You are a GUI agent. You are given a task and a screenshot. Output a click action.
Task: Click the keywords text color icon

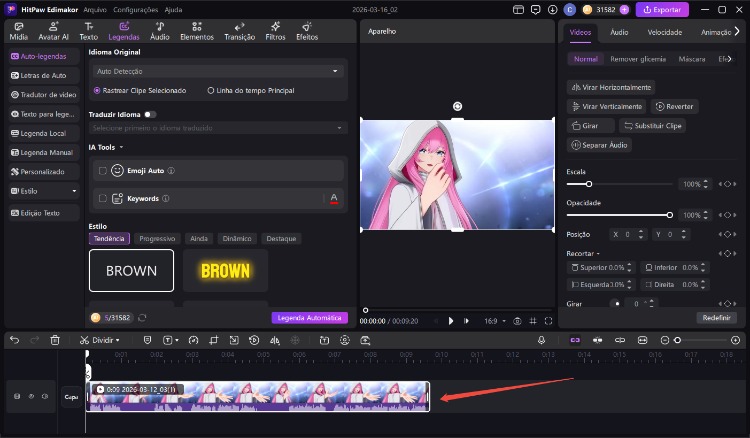(x=334, y=198)
